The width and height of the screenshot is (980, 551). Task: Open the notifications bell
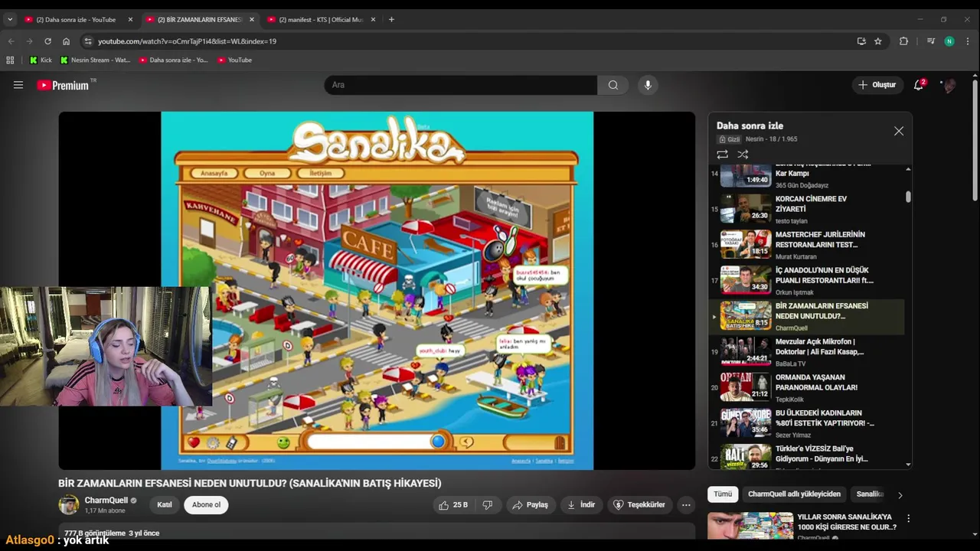[x=919, y=85]
